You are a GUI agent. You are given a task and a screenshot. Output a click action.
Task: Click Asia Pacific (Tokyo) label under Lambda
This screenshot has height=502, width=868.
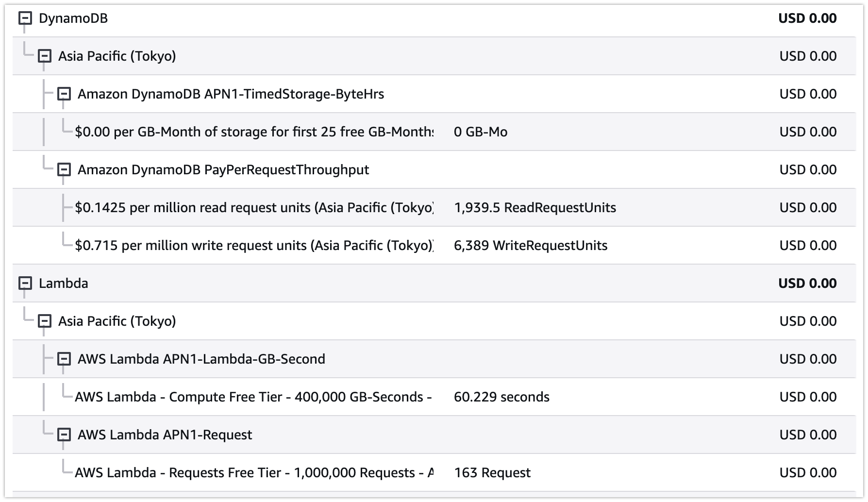[x=117, y=321]
